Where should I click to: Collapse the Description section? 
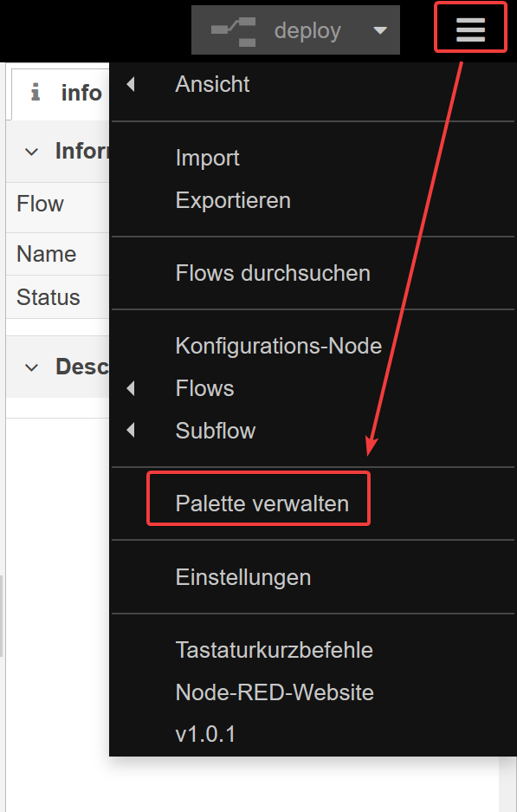click(31, 367)
